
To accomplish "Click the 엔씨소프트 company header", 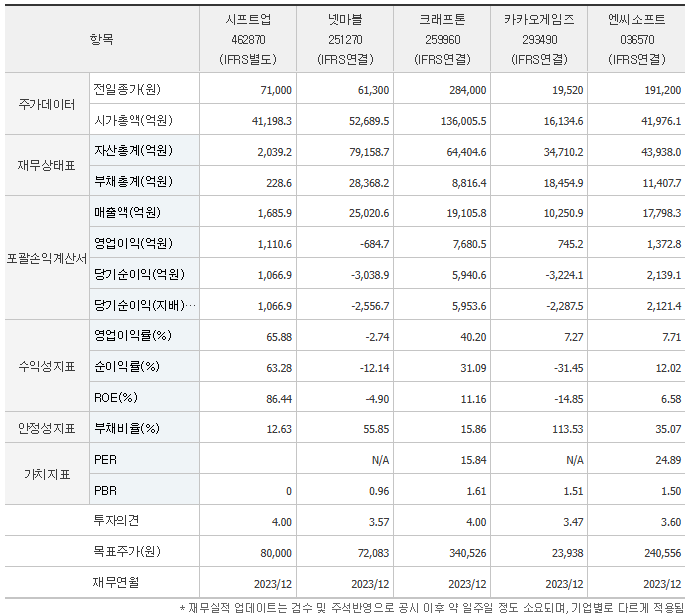I will [637, 39].
